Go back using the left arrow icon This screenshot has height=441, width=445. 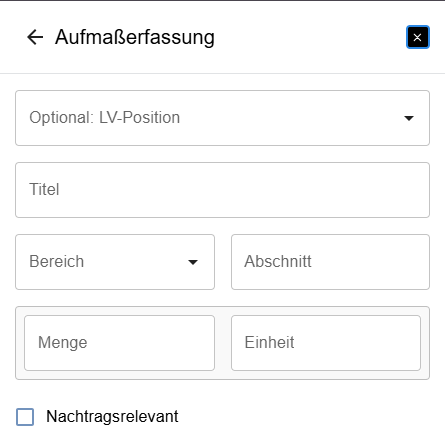[35, 37]
